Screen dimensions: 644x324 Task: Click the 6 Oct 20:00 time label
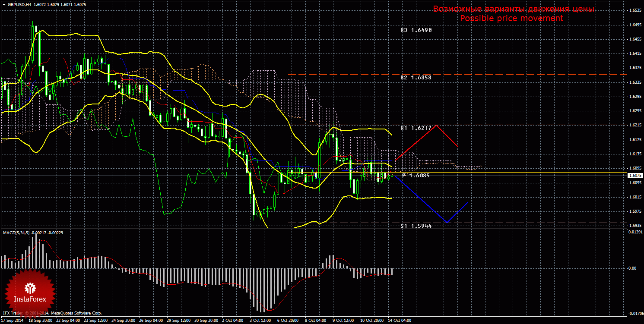tap(289, 321)
